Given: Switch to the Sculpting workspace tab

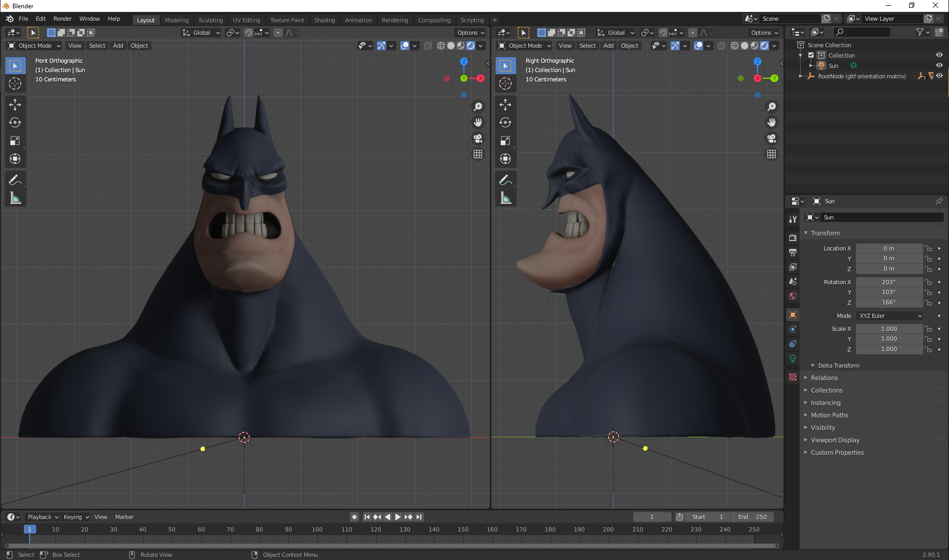Looking at the screenshot, I should (211, 20).
